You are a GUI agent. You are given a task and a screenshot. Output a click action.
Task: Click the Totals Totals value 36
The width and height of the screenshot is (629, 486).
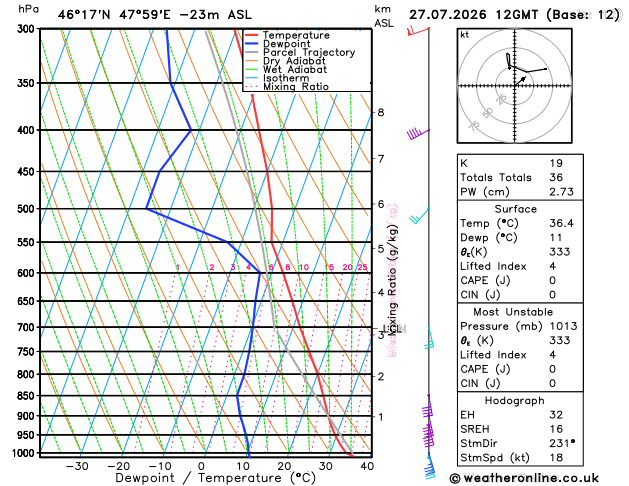[x=556, y=177]
